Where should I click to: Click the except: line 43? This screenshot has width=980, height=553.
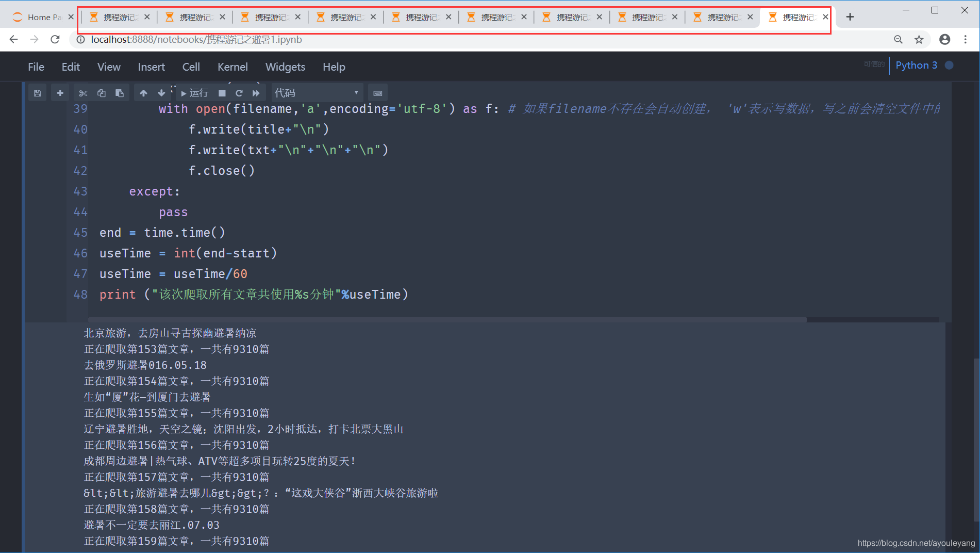(x=154, y=191)
